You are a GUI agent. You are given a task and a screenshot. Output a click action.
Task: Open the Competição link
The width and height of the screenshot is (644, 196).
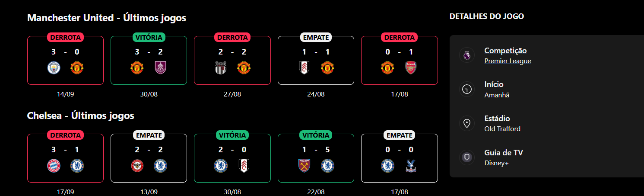pyautogui.click(x=505, y=51)
